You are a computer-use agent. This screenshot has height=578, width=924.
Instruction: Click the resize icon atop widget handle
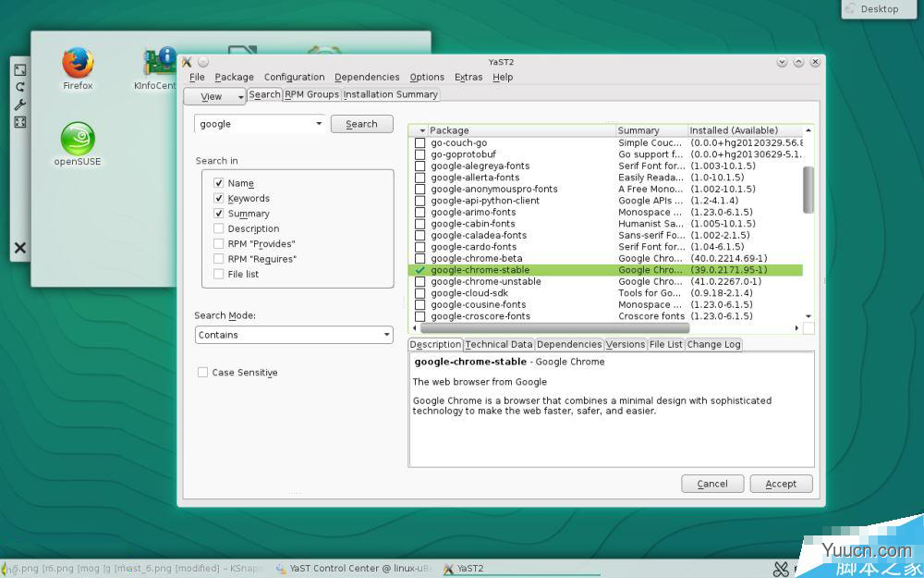(x=19, y=69)
